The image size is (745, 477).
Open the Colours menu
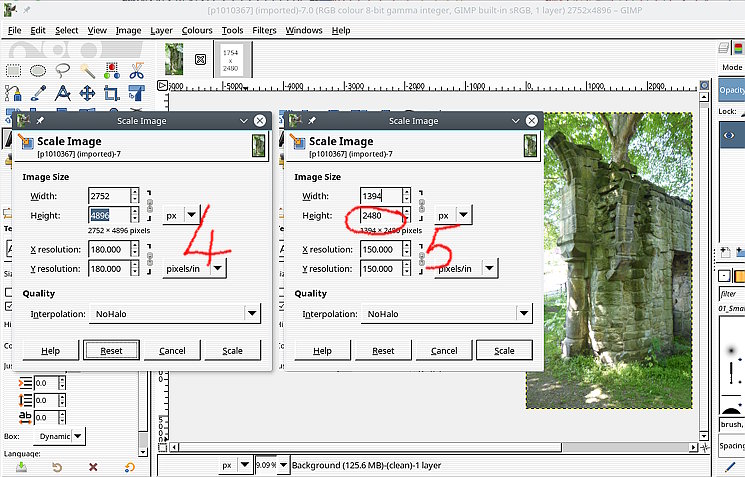197,30
